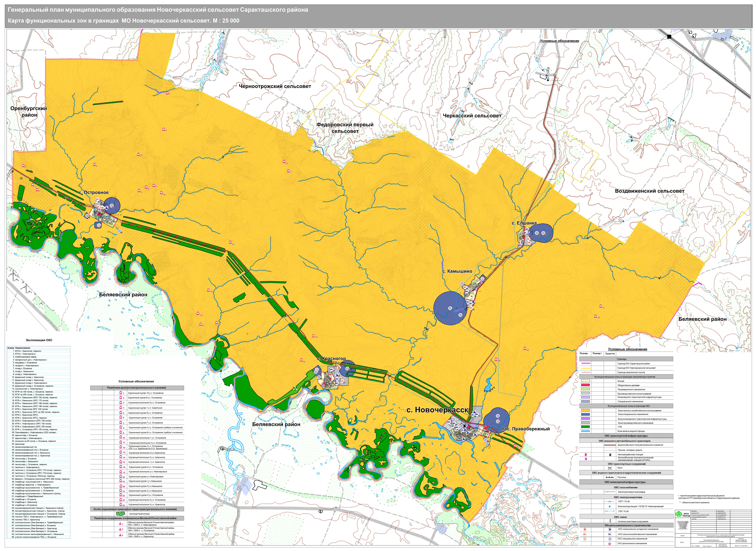Image resolution: width=756 pixels, height=551 pixels.
Task: Click the pink АГНКС compressor station icon
Action: (586, 459)
